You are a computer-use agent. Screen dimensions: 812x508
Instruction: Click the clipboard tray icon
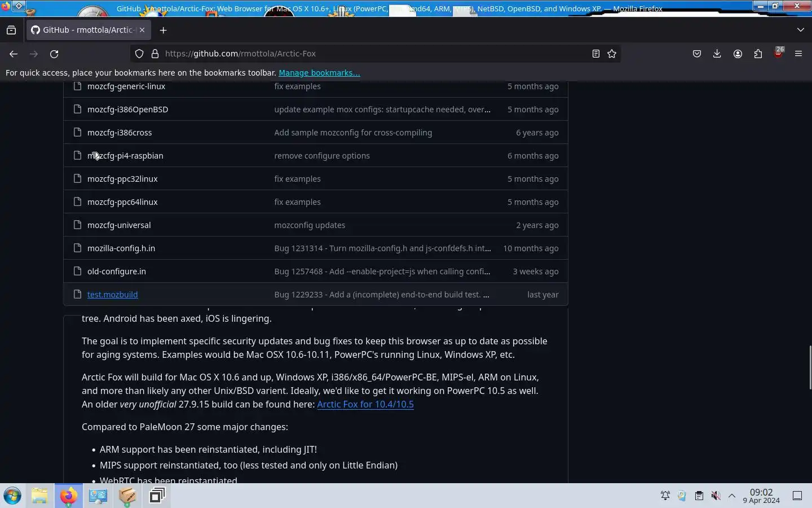click(699, 496)
